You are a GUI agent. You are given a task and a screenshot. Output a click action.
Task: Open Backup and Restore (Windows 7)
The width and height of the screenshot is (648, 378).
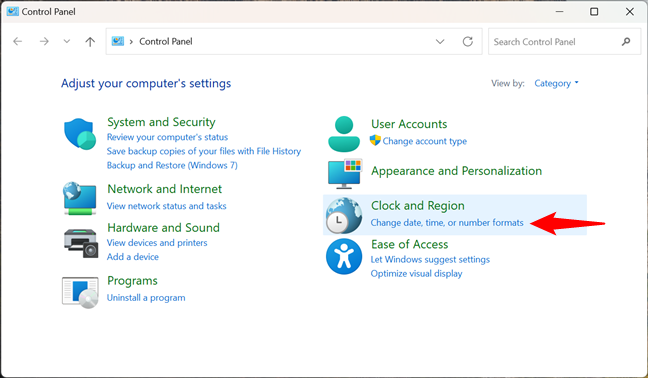click(x=172, y=165)
